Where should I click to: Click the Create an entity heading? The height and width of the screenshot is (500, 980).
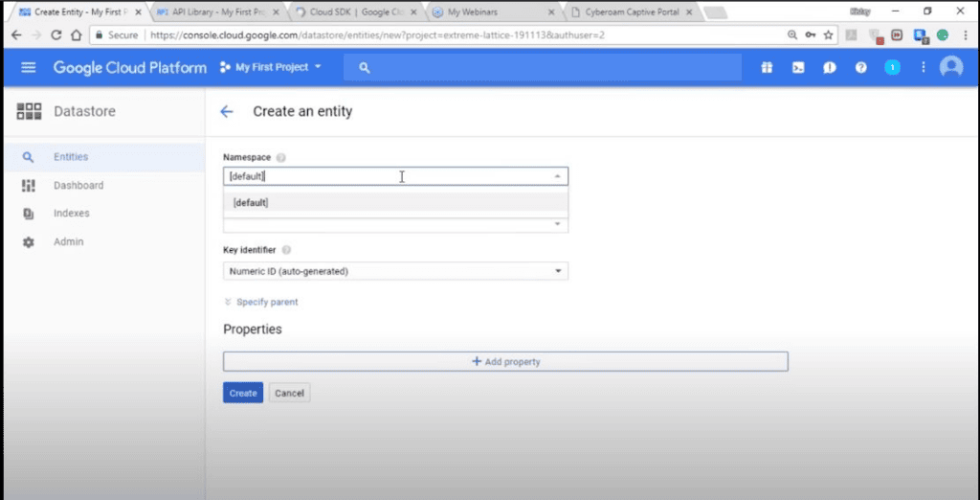point(302,111)
